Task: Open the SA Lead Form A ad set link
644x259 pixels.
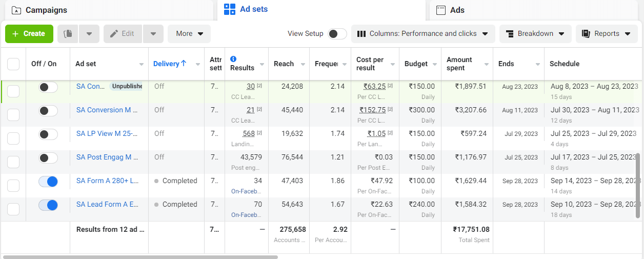Action: (x=107, y=204)
